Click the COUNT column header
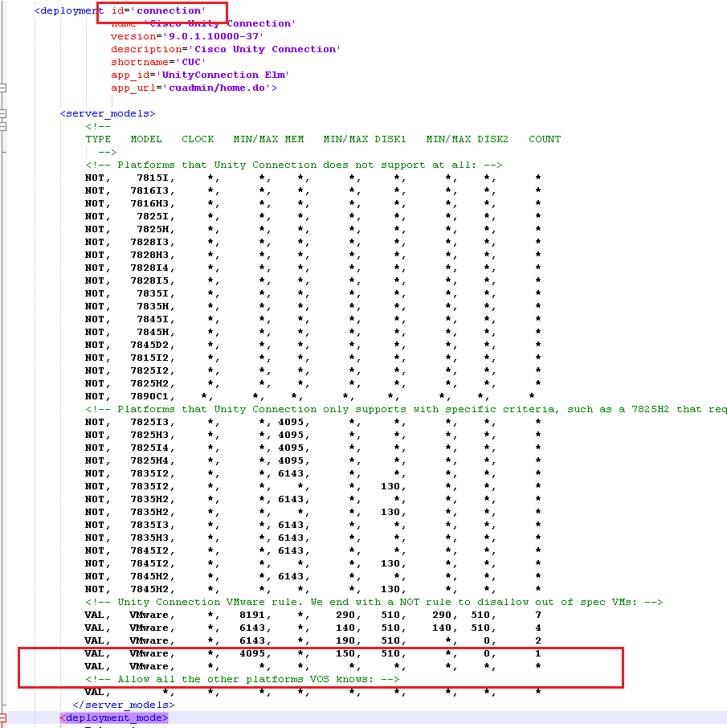This screenshot has height=728, width=727. (x=545, y=139)
